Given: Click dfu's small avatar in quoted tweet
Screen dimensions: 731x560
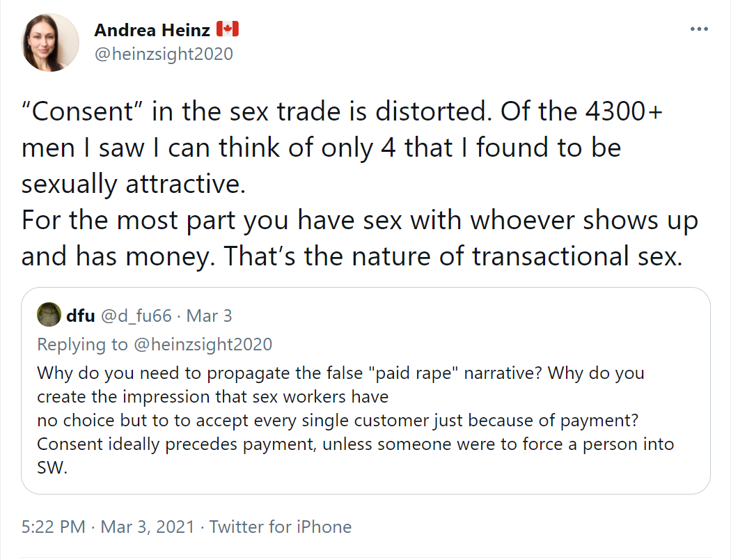Looking at the screenshot, I should click(x=49, y=316).
